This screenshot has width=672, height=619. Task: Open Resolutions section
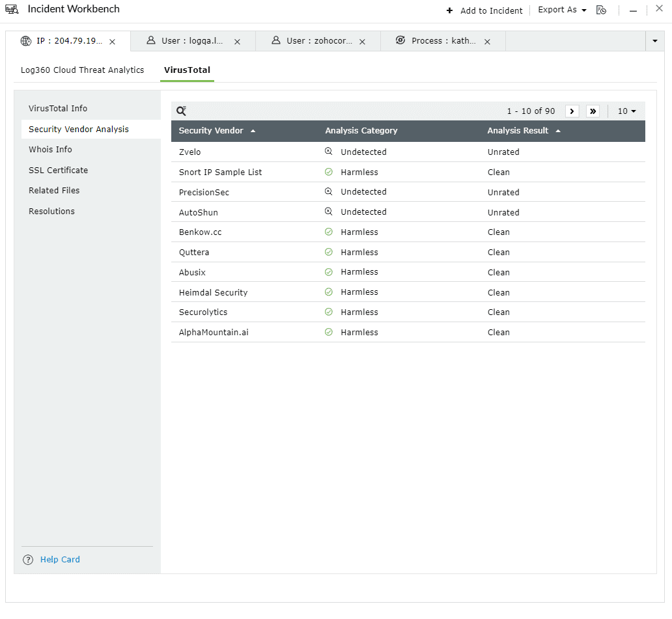tap(51, 211)
